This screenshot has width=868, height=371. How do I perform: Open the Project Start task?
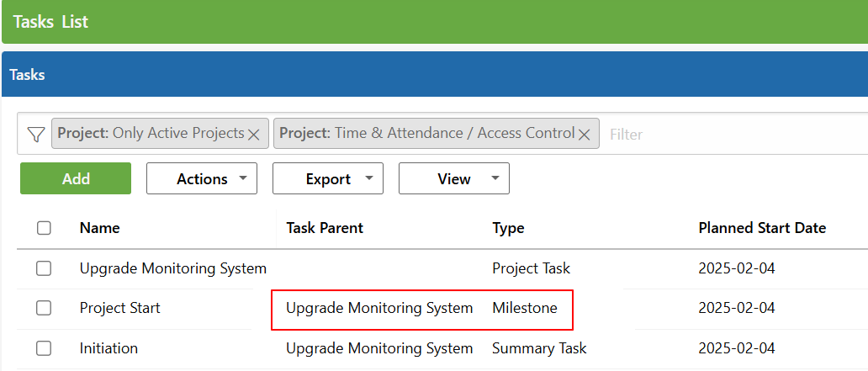click(120, 308)
